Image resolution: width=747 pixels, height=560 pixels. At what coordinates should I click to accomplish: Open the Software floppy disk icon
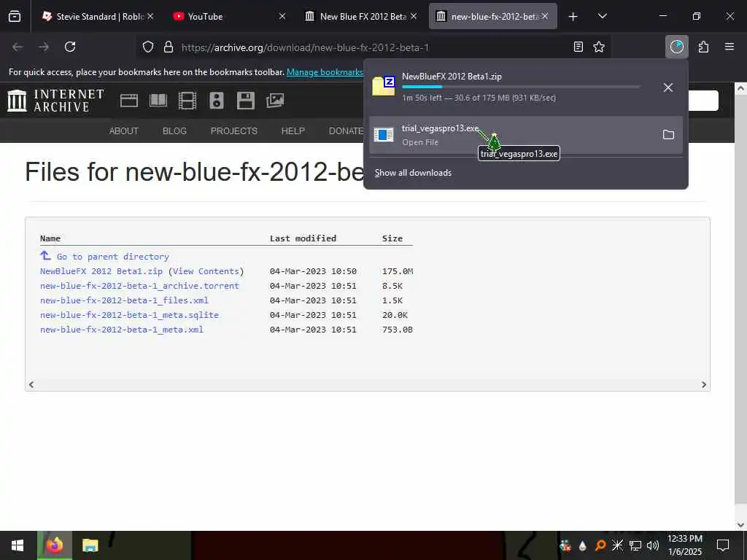click(246, 101)
